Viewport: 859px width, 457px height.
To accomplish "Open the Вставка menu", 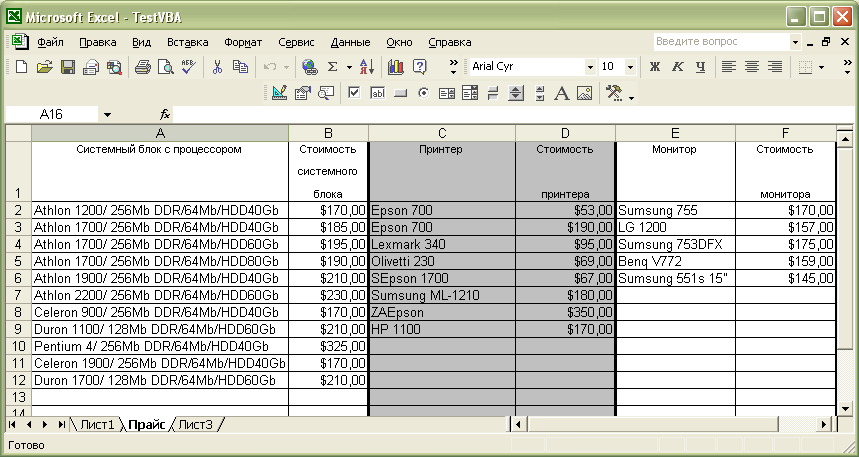I will click(x=187, y=42).
